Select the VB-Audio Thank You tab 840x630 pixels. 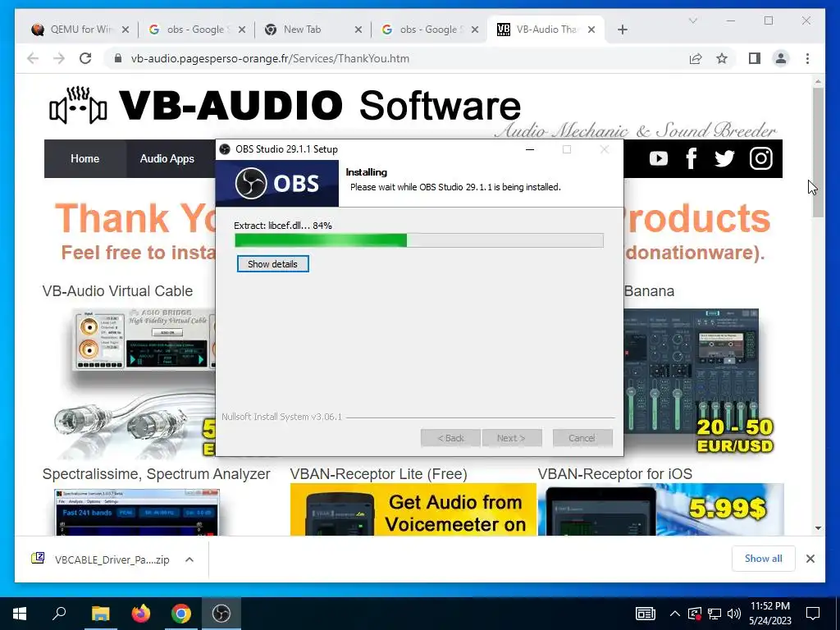point(546,30)
